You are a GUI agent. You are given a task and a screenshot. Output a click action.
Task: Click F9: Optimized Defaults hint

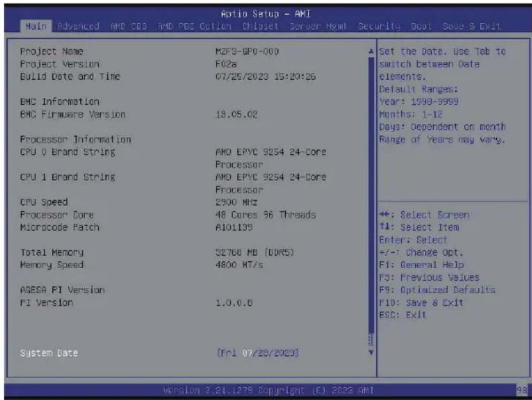[x=438, y=290]
